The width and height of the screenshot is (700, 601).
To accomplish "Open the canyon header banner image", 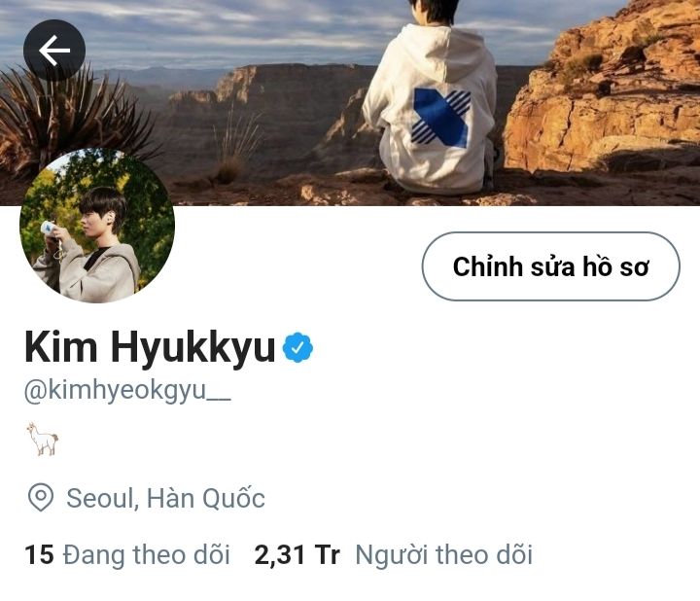I will [x=350, y=103].
